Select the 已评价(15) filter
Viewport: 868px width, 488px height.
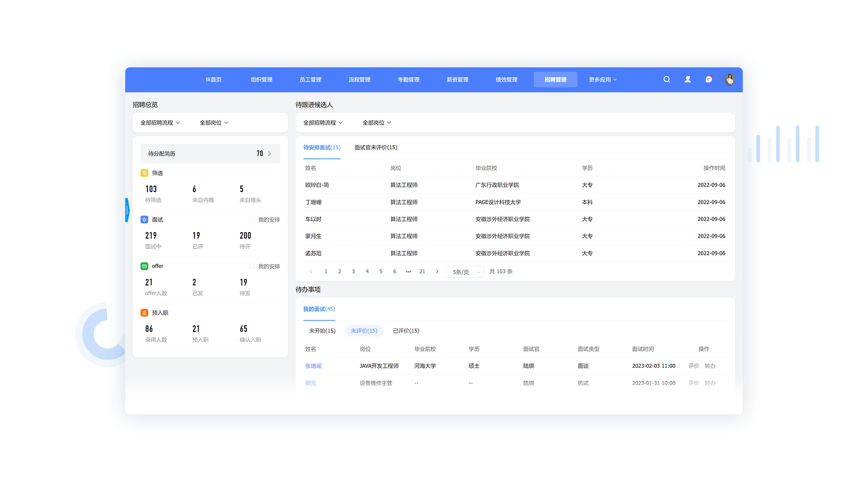(x=406, y=331)
